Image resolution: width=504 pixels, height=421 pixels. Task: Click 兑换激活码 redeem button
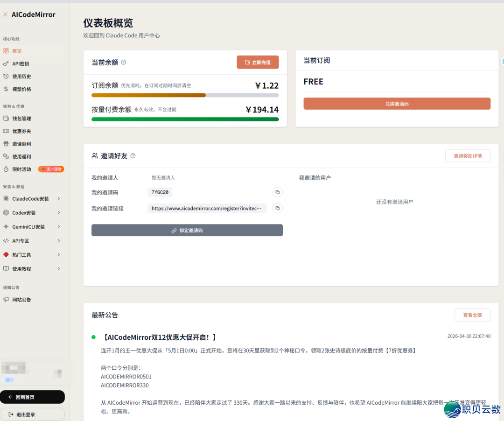tap(397, 104)
